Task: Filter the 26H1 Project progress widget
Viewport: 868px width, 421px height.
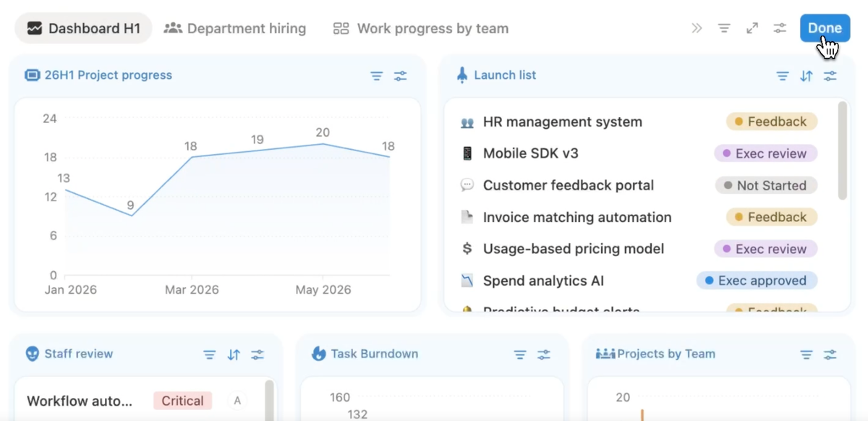Action: point(376,75)
